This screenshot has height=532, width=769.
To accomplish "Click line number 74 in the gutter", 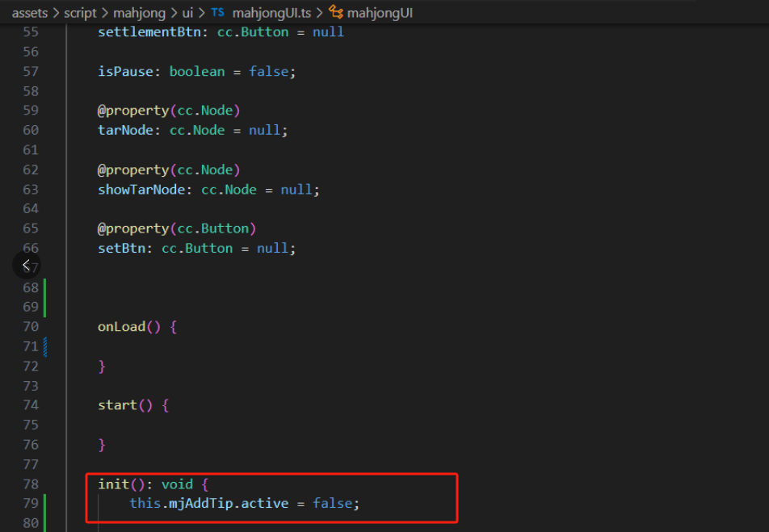I will pos(31,405).
